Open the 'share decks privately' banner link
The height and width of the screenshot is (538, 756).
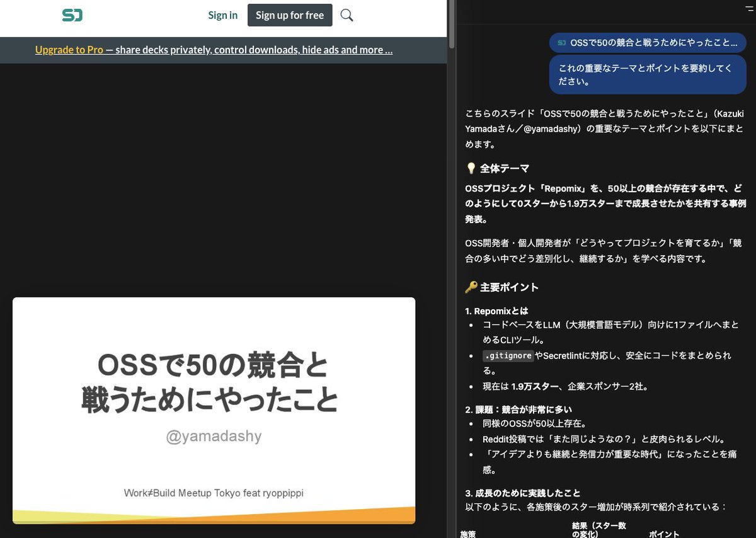click(249, 50)
